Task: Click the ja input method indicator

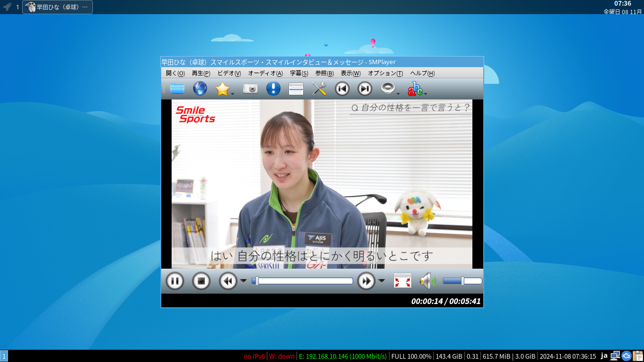Action: point(604,356)
